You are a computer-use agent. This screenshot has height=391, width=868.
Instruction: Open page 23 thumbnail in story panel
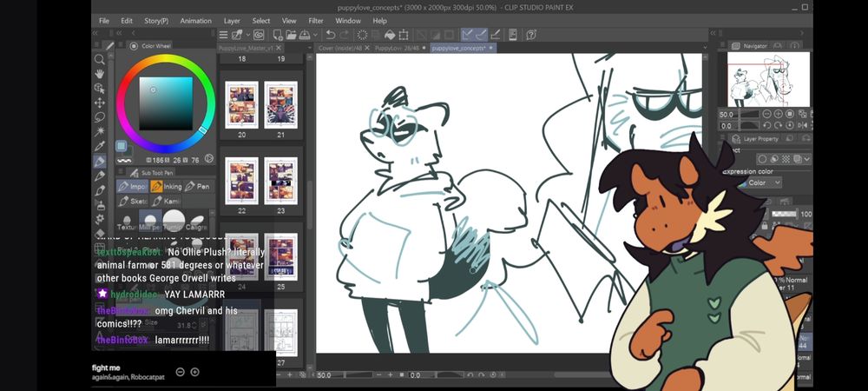(x=280, y=181)
